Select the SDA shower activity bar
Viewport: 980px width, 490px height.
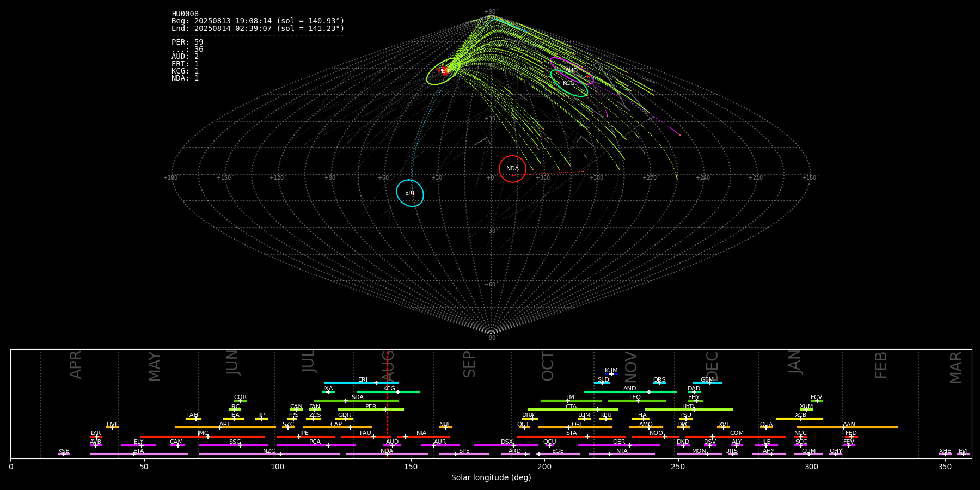(356, 401)
